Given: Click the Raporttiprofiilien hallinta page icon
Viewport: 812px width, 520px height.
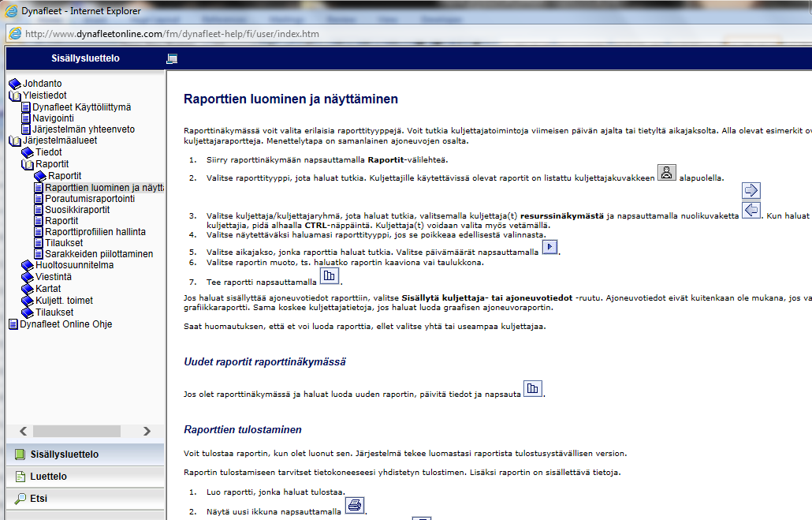Looking at the screenshot, I should [x=39, y=232].
